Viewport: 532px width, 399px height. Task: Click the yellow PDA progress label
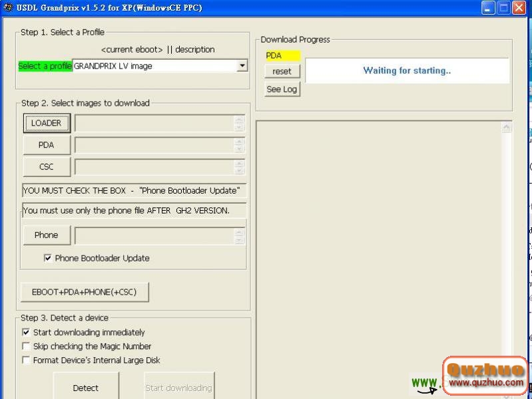283,56
